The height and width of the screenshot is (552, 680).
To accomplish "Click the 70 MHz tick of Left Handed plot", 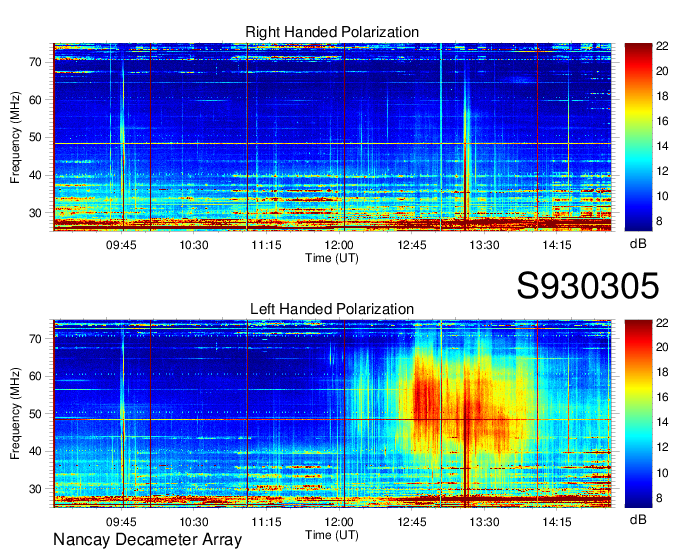I will tap(36, 339).
